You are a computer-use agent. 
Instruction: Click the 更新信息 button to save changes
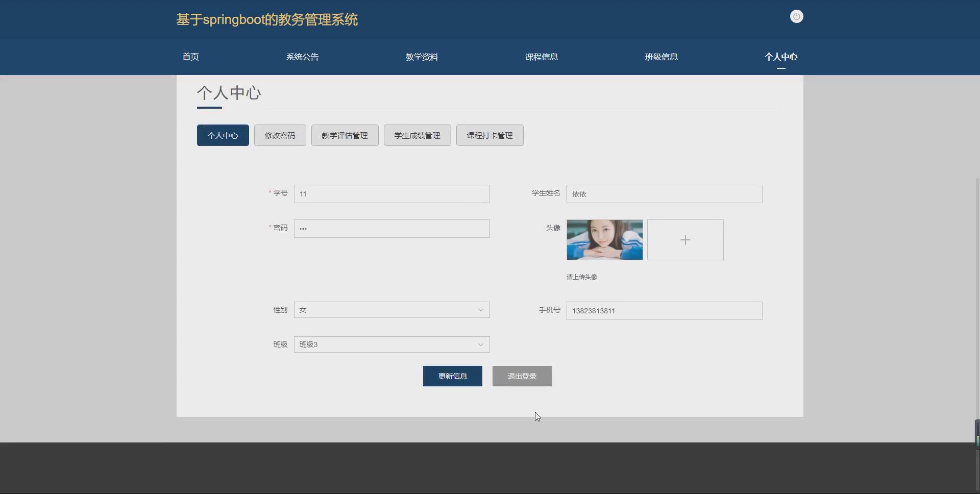pyautogui.click(x=452, y=376)
